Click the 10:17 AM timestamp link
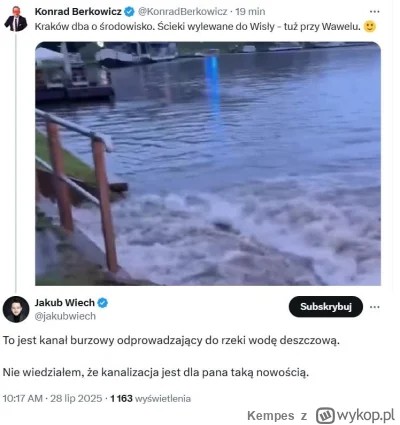 23,399
